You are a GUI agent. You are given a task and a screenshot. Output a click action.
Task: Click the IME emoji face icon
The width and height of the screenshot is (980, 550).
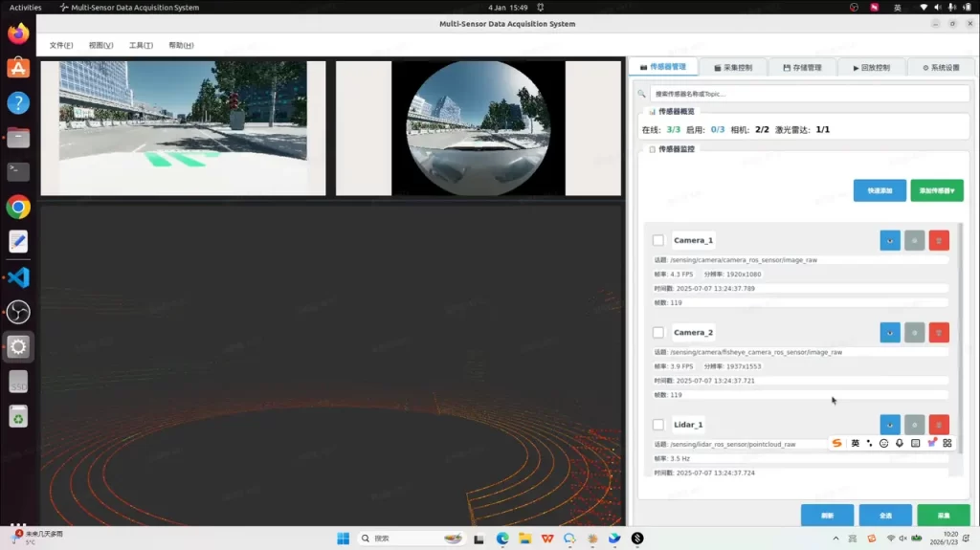point(883,443)
